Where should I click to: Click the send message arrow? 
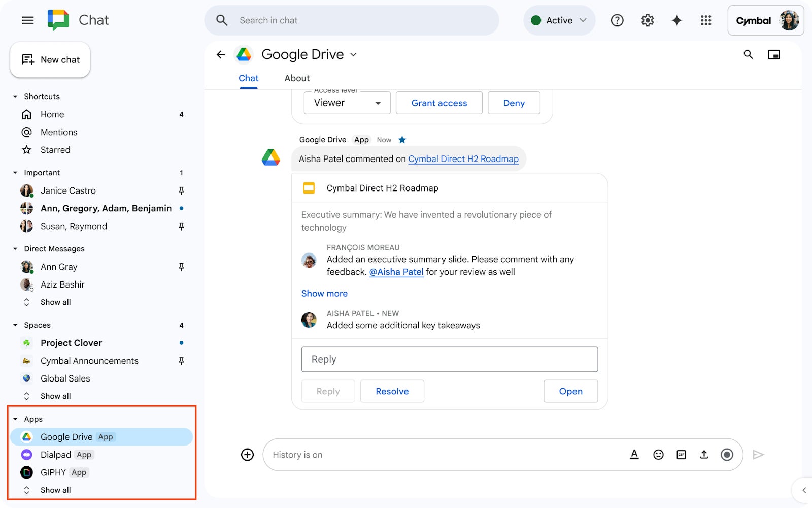point(758,455)
